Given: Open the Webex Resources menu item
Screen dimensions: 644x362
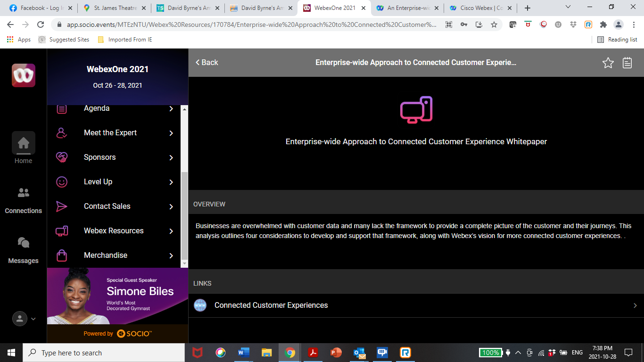Looking at the screenshot, I should click(114, 231).
